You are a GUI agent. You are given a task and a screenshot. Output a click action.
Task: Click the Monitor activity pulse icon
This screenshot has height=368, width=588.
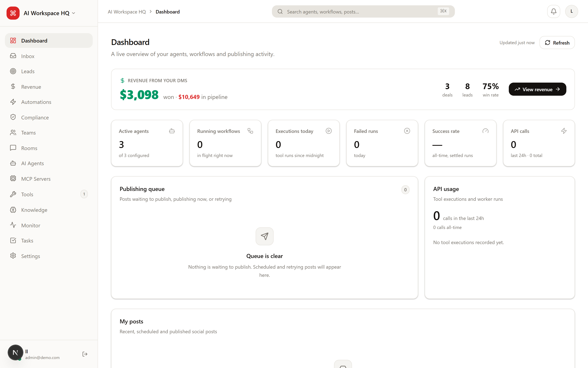13,225
